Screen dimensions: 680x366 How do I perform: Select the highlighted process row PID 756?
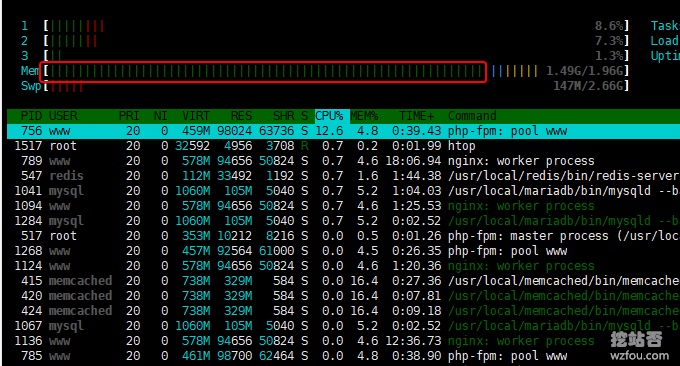[x=343, y=131]
